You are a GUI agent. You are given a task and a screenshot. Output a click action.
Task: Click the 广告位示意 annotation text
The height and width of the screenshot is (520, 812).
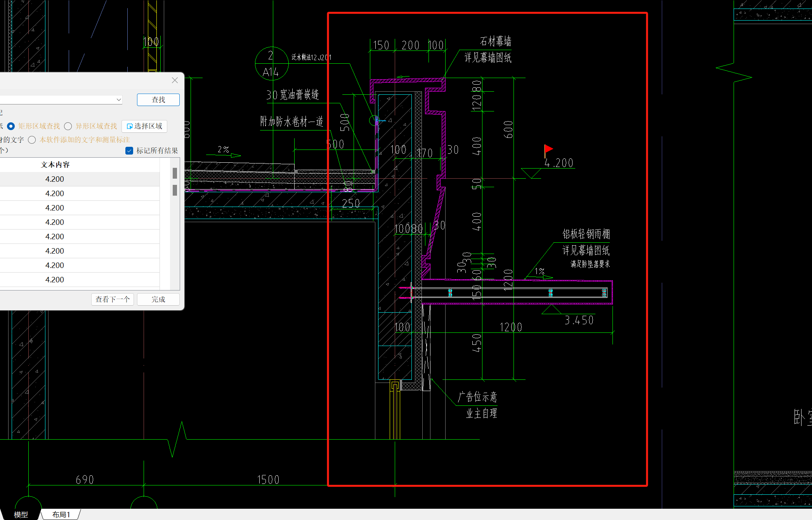coord(477,397)
